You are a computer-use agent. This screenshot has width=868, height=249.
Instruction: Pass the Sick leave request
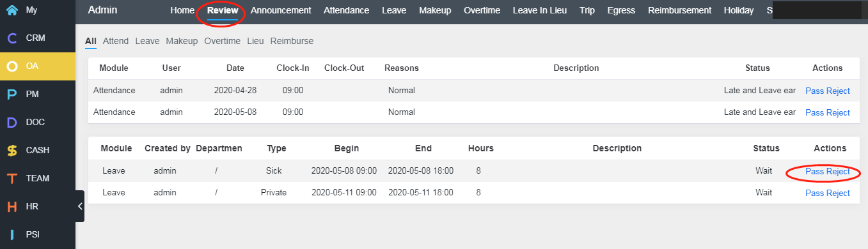(x=814, y=171)
